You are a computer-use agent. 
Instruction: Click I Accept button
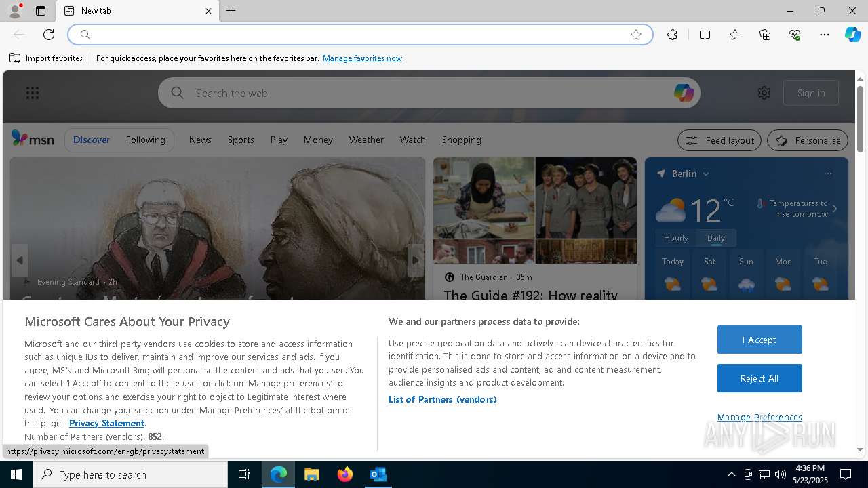(x=759, y=340)
